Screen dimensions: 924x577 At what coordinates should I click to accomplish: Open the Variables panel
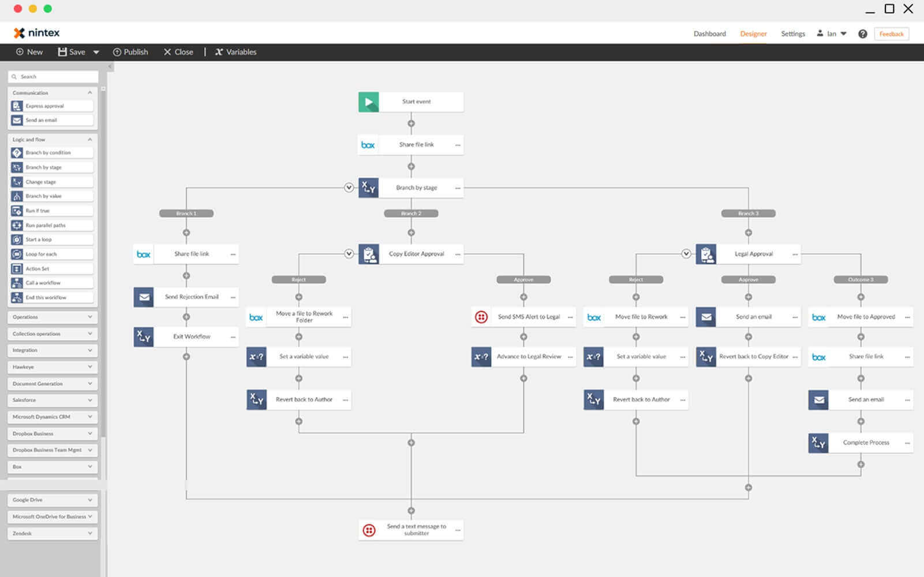(235, 52)
